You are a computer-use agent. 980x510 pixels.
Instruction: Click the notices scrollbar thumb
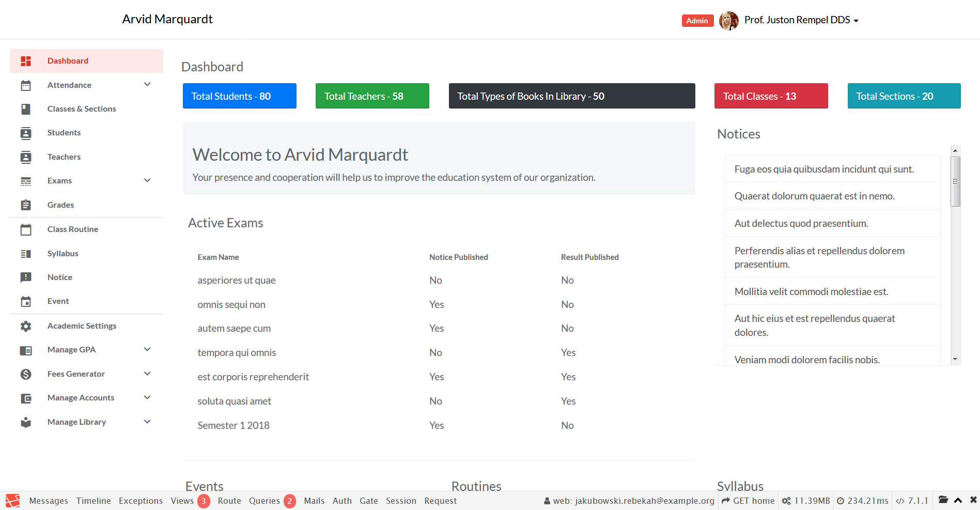[x=955, y=181]
